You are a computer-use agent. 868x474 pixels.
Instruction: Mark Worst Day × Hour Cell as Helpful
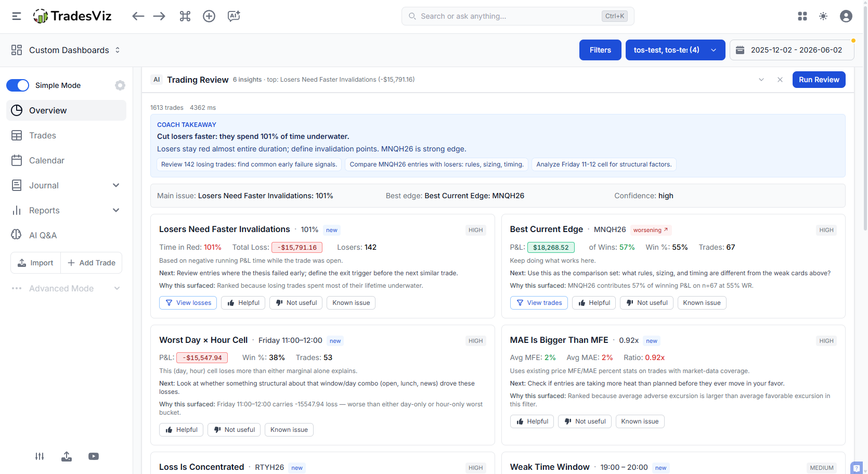pyautogui.click(x=182, y=430)
